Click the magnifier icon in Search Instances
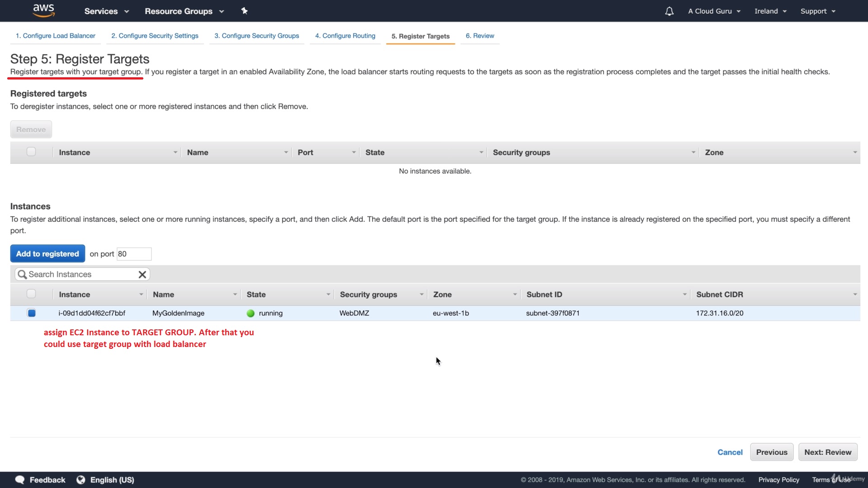This screenshot has height=488, width=868. [x=22, y=274]
